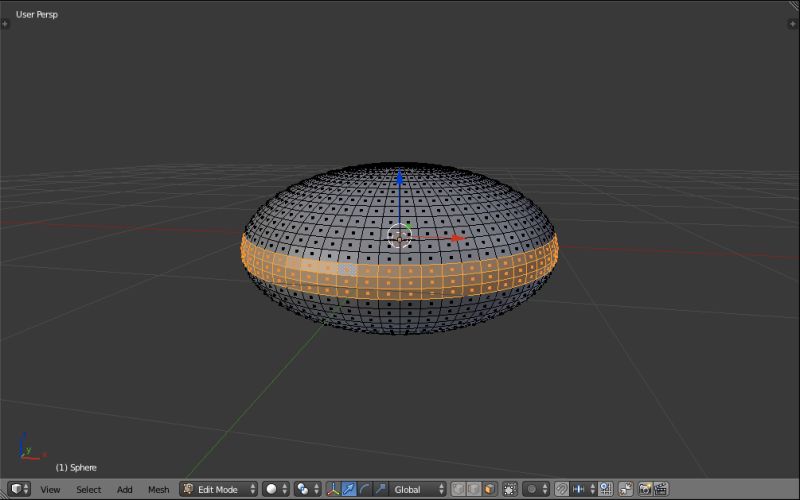Screen dimensions: 800x500
Task: Click the white manipulator center circle
Action: point(399,236)
